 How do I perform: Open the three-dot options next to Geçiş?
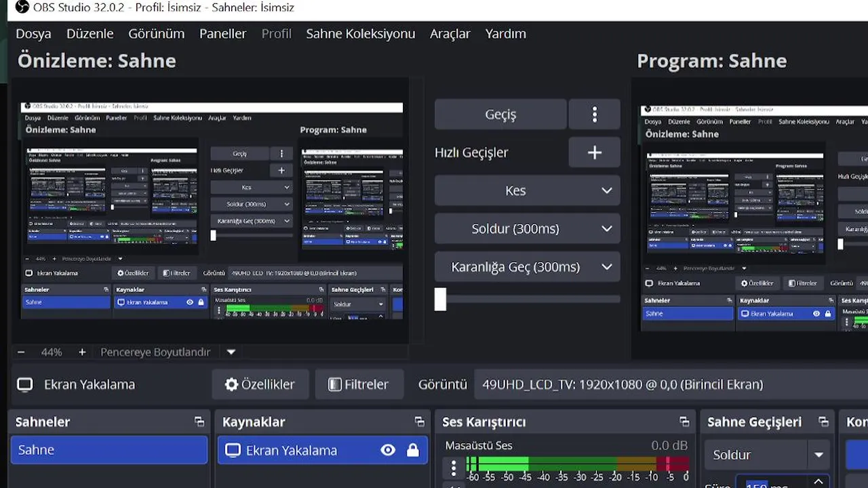[x=595, y=115]
